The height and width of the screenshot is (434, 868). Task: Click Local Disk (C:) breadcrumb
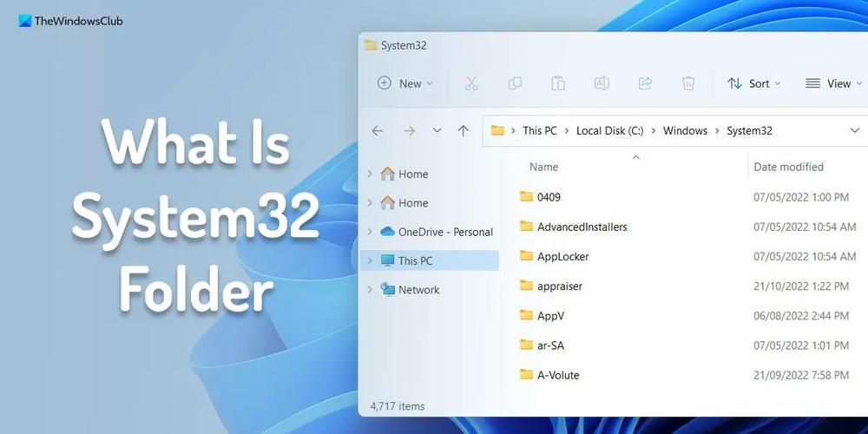click(609, 131)
